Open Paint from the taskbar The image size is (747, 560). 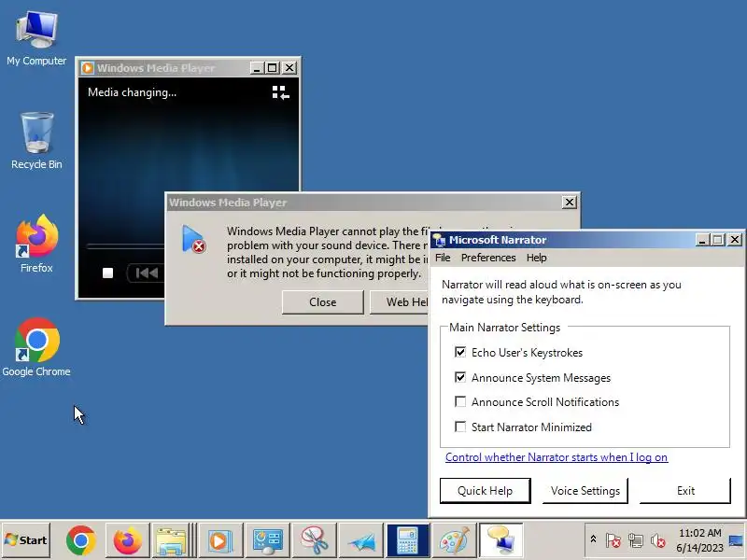(x=455, y=540)
